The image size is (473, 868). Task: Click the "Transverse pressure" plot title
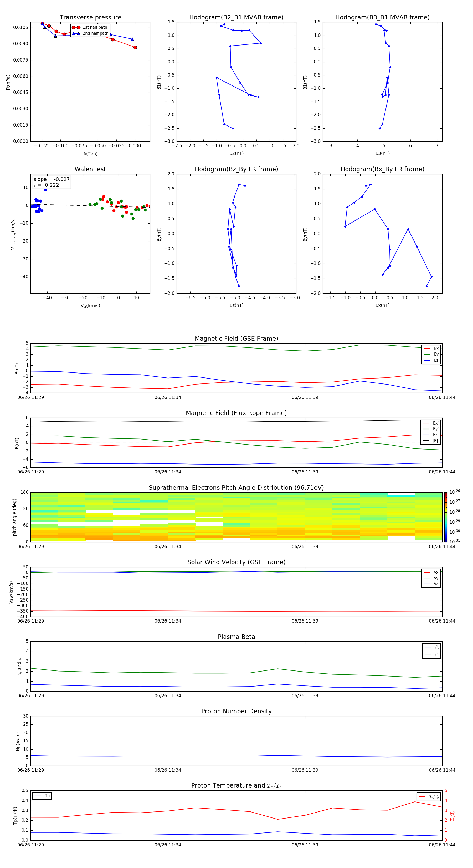(90, 18)
